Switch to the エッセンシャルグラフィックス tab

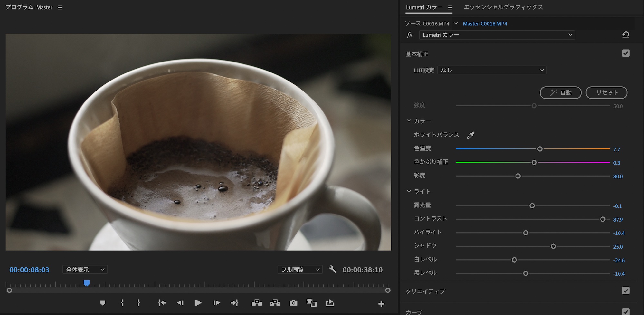tap(503, 7)
